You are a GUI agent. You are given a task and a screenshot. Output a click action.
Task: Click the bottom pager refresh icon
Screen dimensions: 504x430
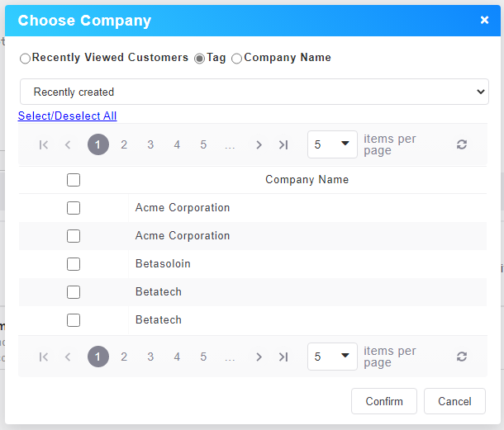coord(462,357)
